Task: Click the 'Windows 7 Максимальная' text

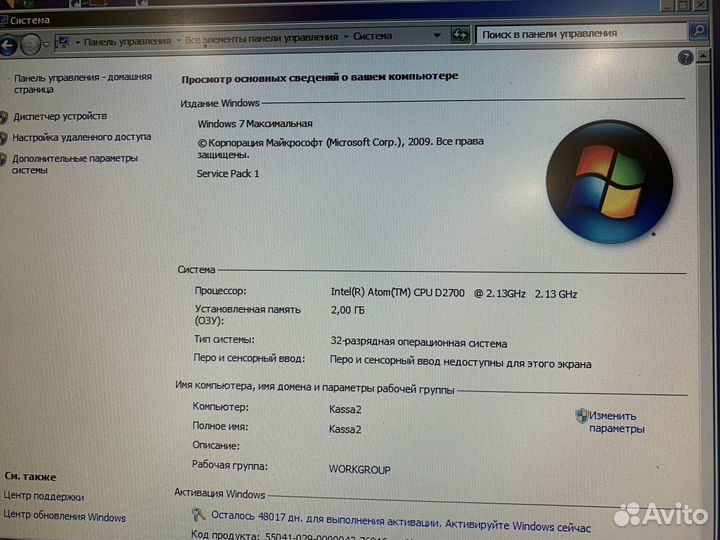Action: tap(255, 124)
